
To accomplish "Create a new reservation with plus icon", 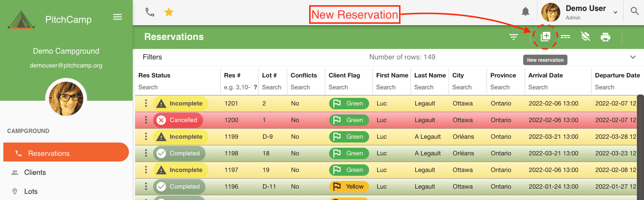I will click(x=545, y=37).
